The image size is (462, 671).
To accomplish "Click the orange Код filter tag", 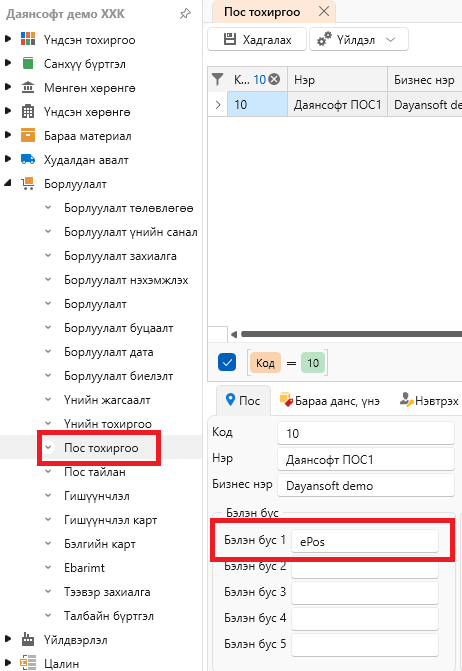I will tap(265, 362).
